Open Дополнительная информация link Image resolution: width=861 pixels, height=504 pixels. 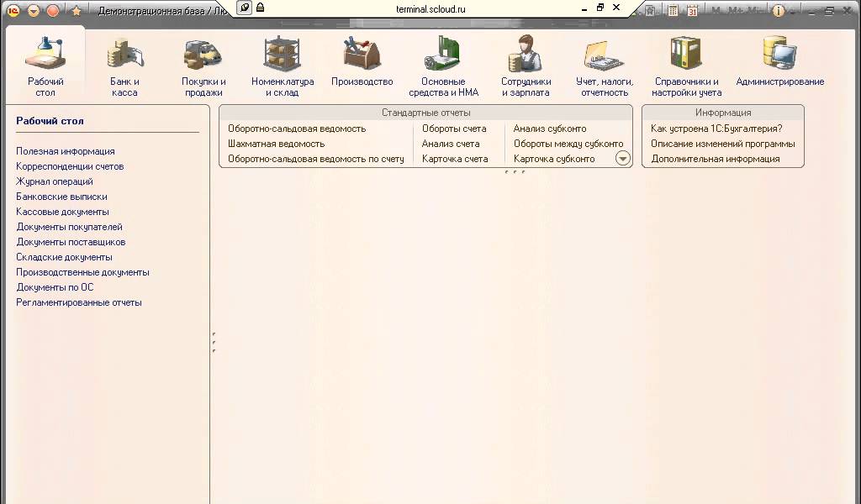coord(715,159)
